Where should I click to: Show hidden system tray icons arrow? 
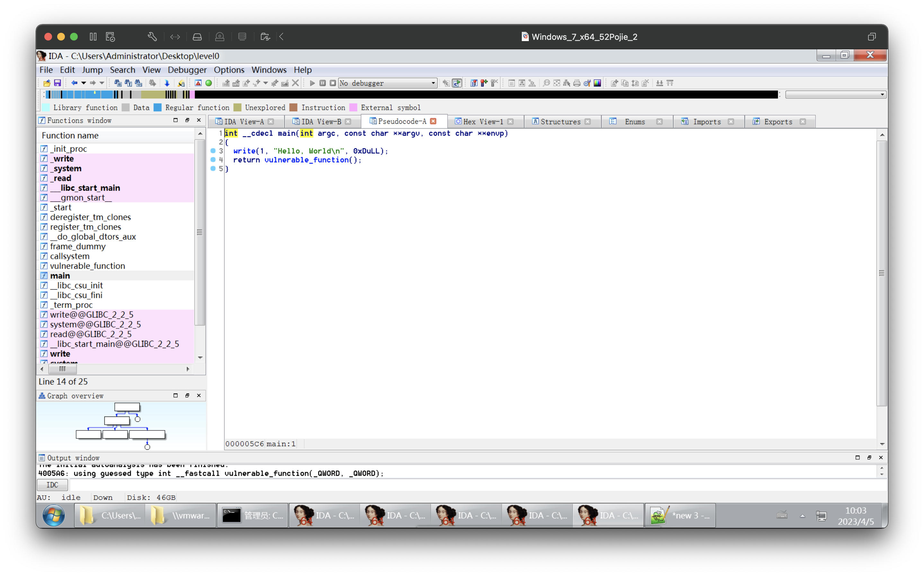(803, 516)
